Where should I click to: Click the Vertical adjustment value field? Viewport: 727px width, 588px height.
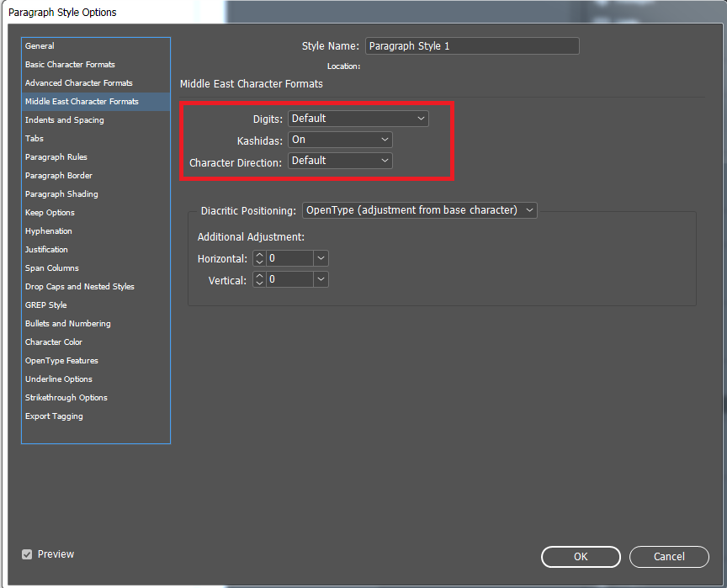point(289,279)
